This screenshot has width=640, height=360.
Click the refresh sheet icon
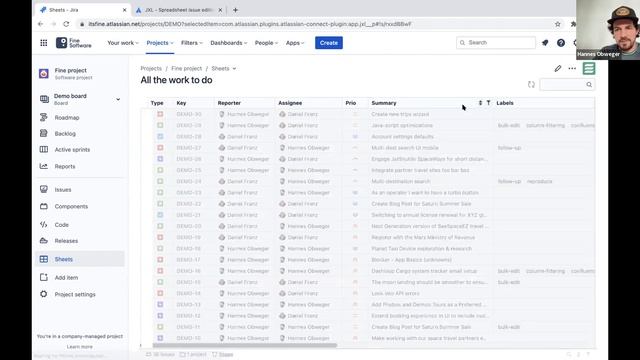tap(531, 84)
